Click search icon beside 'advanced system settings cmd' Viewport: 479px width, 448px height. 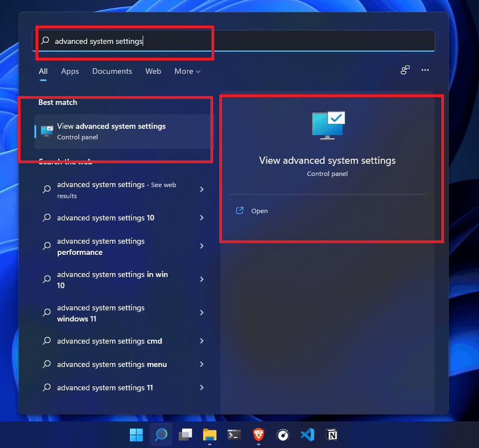(47, 341)
